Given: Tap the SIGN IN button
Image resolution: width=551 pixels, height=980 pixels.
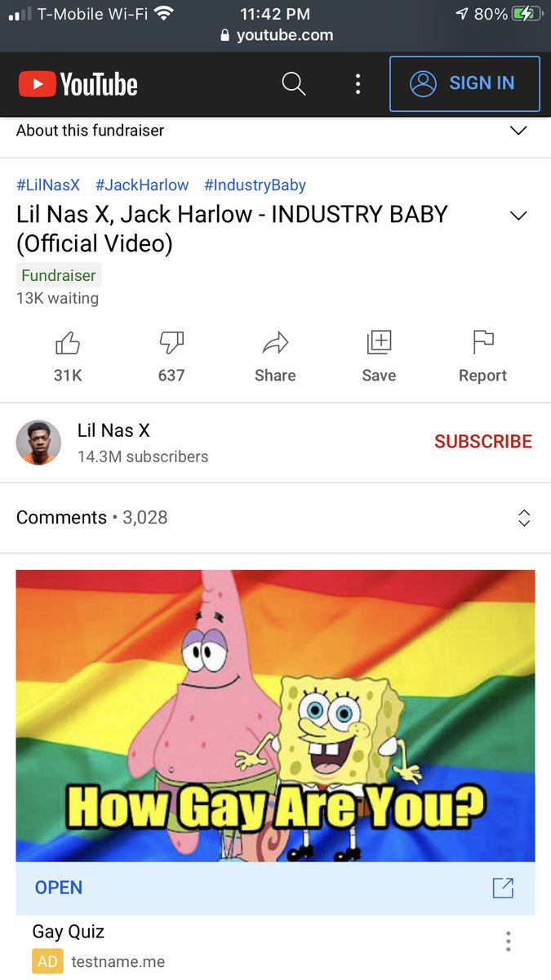Looking at the screenshot, I should pyautogui.click(x=464, y=83).
